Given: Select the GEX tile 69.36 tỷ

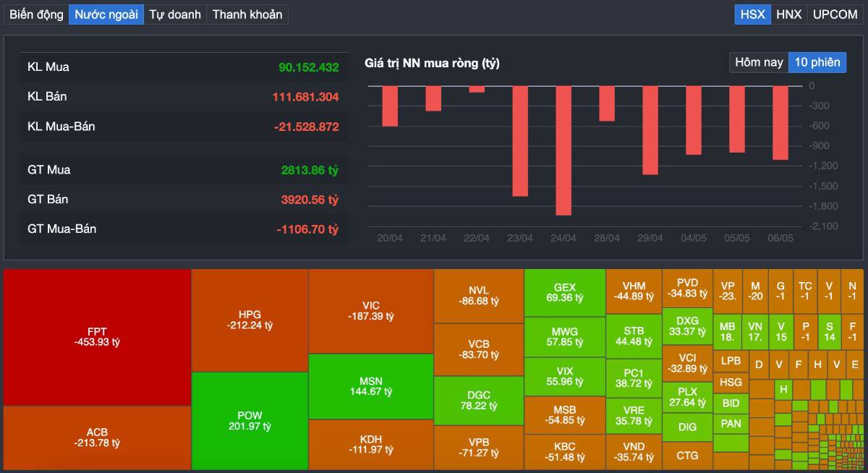Looking at the screenshot, I should (565, 292).
